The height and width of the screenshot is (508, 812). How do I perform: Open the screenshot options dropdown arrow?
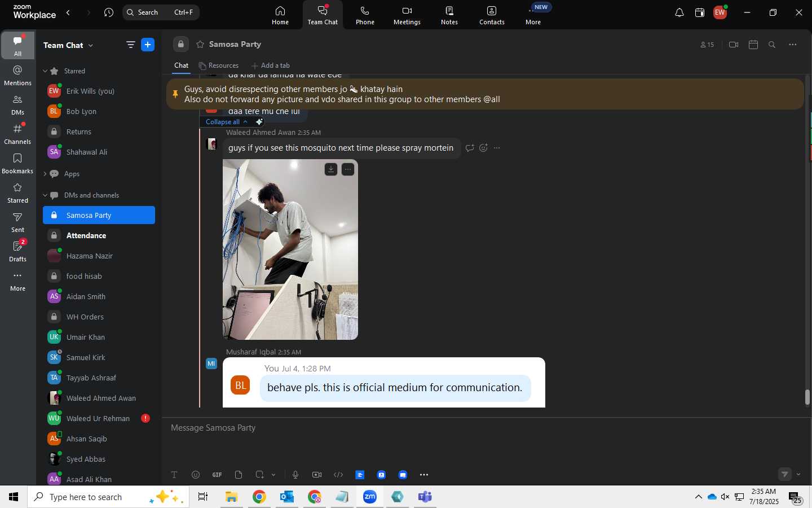click(x=273, y=475)
